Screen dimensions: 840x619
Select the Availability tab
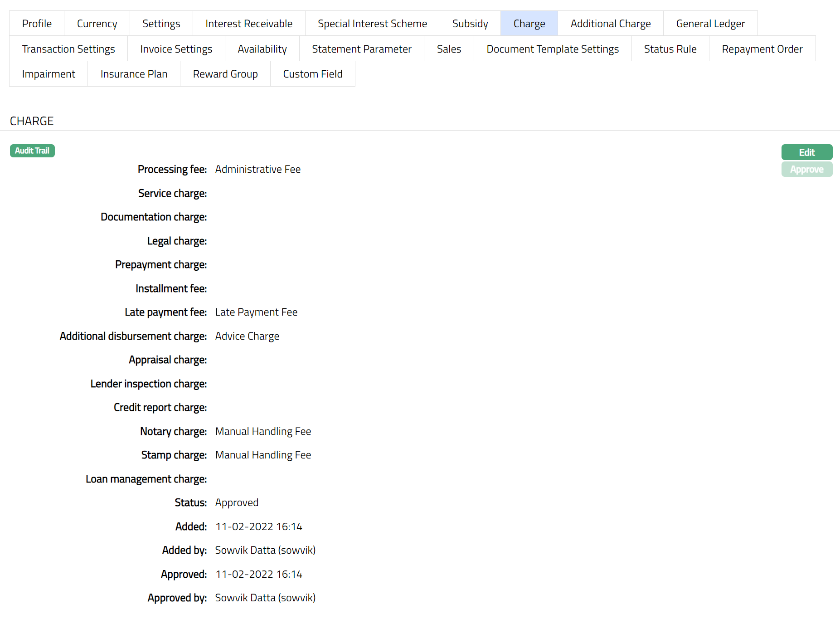[x=262, y=49]
